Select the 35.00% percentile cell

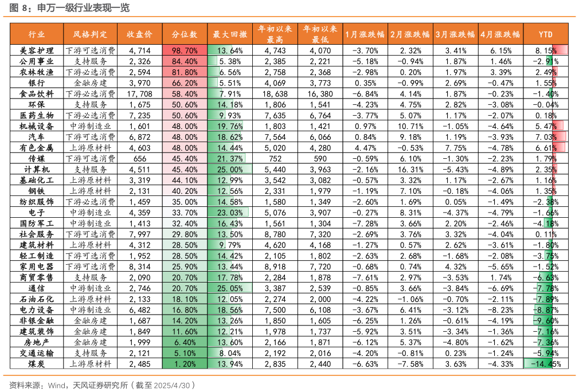click(x=185, y=202)
